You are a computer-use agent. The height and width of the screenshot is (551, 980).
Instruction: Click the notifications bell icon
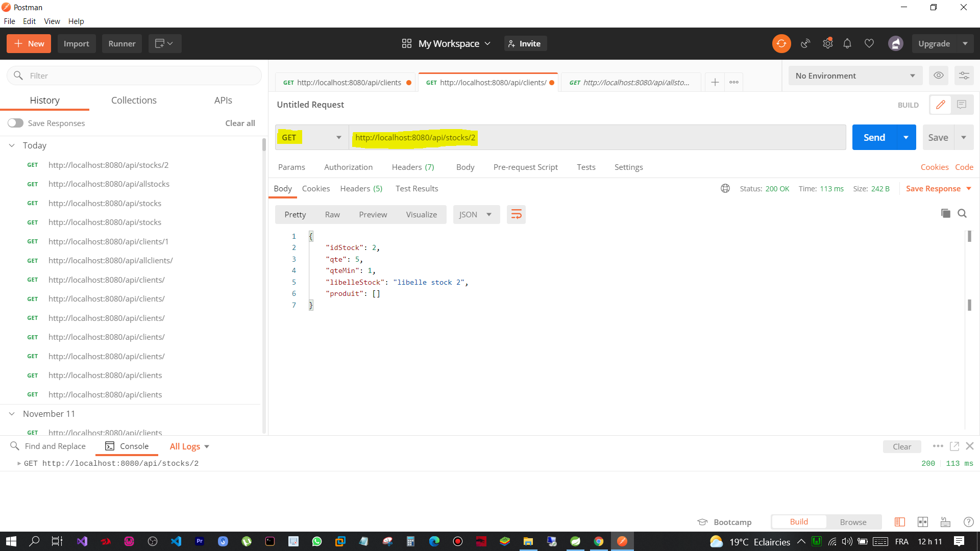(847, 42)
